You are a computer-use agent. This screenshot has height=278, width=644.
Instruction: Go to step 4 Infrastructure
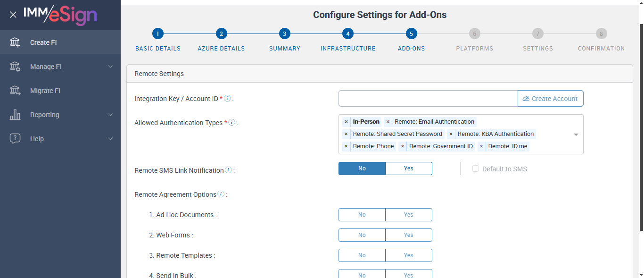347,34
